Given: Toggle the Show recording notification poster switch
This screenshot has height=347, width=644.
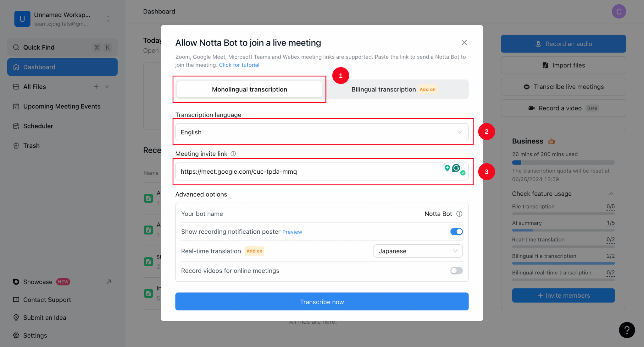Looking at the screenshot, I should tap(456, 231).
